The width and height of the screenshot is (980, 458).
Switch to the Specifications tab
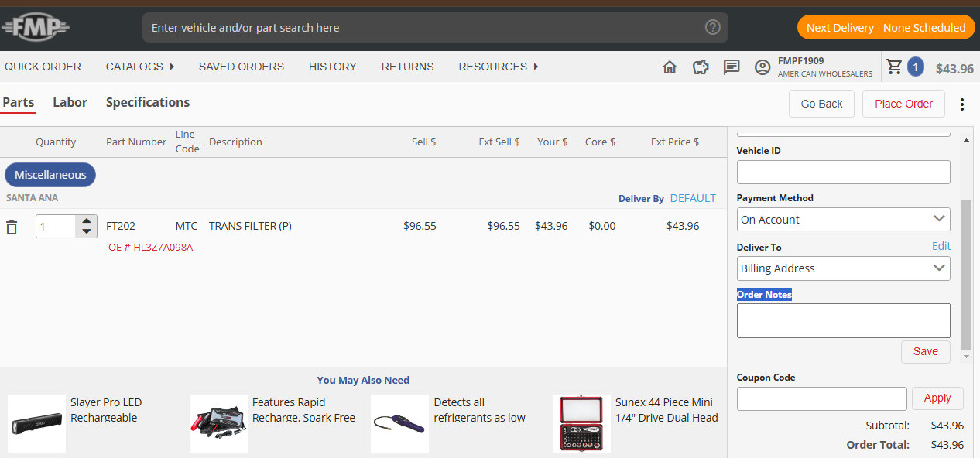(148, 102)
